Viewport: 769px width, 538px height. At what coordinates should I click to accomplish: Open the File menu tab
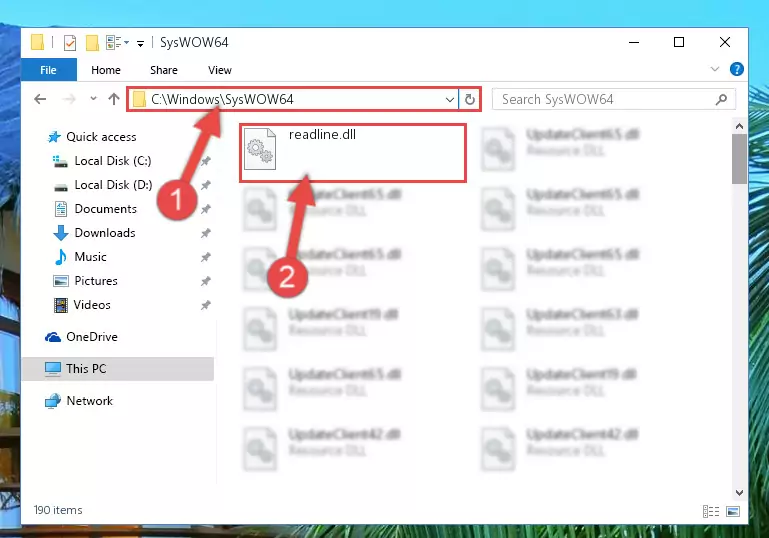(x=49, y=70)
